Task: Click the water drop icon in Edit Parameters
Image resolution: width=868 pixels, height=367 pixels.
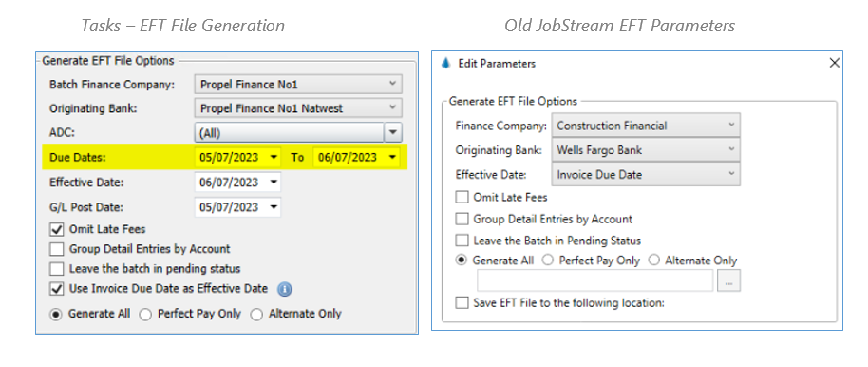Action: pyautogui.click(x=446, y=63)
